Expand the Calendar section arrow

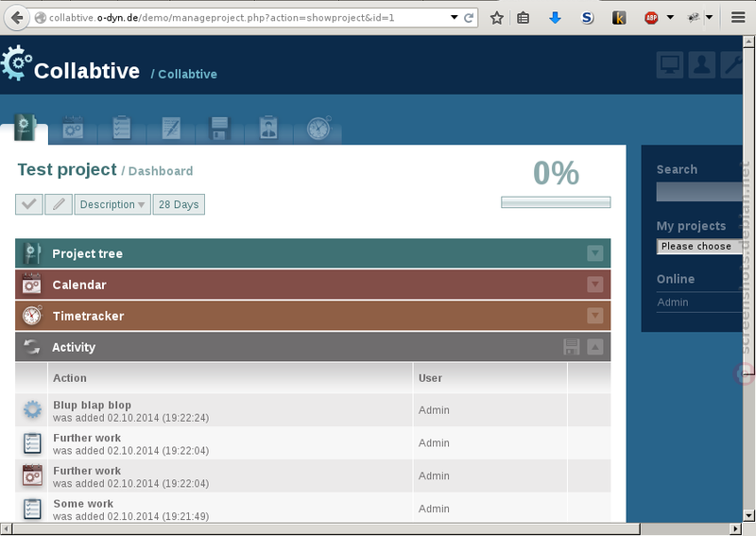[x=595, y=285]
